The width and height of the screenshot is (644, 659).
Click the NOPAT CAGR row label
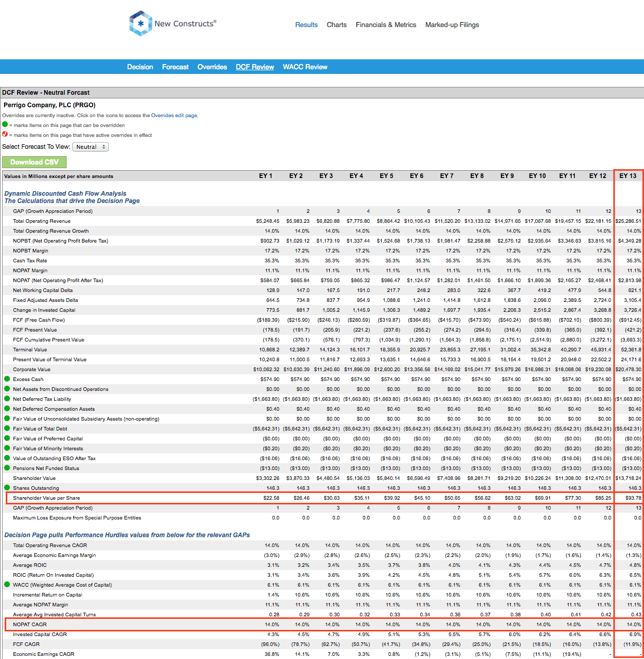coord(30,625)
